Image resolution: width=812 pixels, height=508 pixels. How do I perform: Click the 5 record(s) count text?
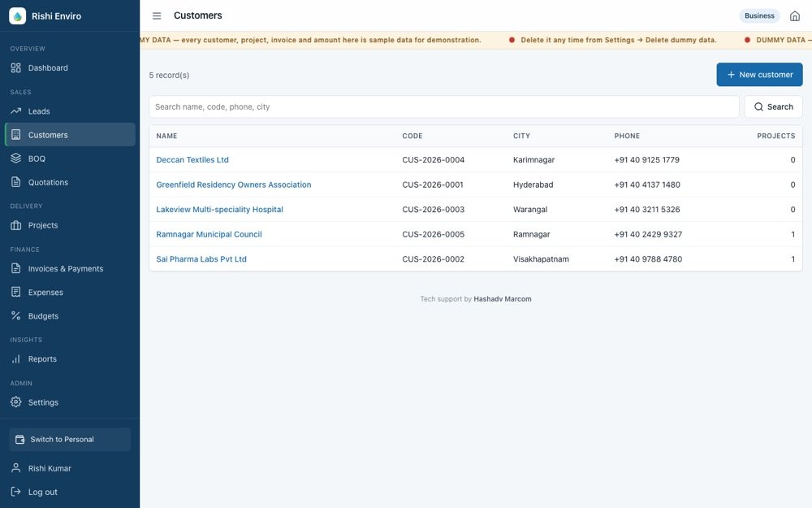169,75
